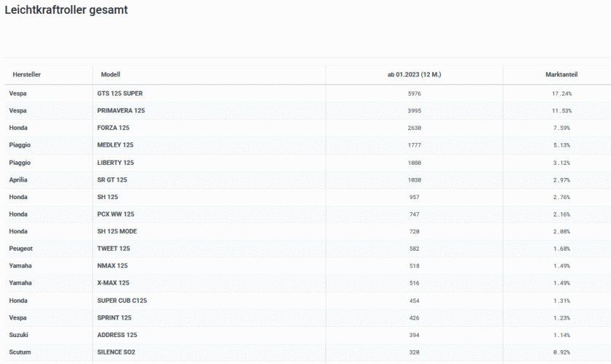Screen dimensions: 611x364
Task: Click the value 1030 in the table
Action: 414,180
